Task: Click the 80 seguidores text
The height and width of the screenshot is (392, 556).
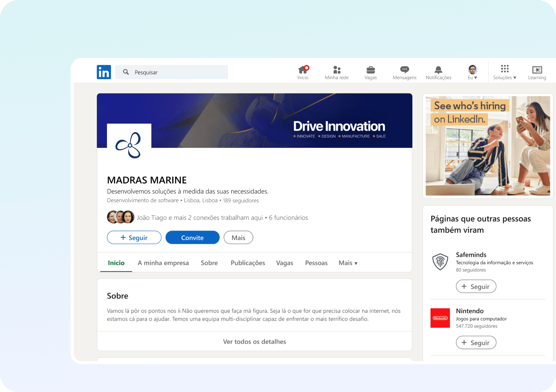Action: 471,270
